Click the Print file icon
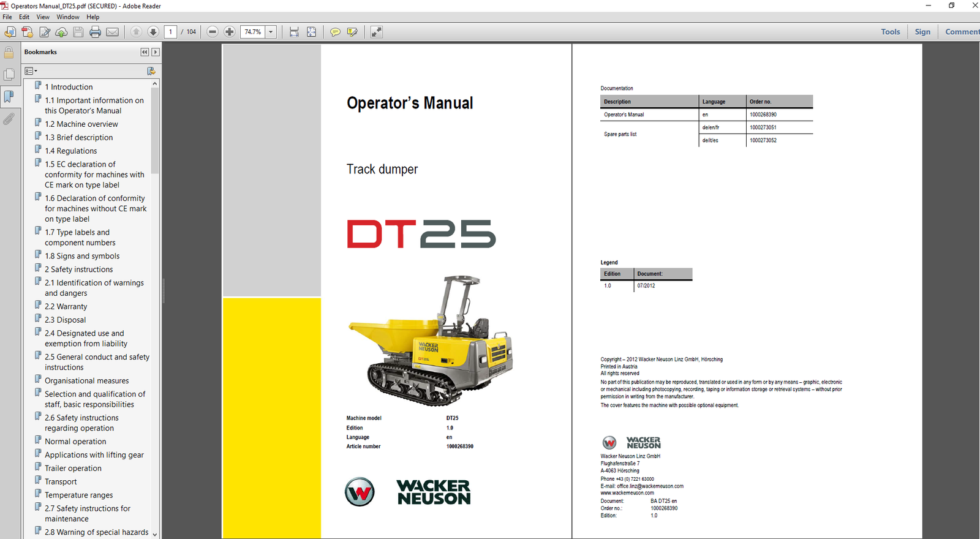This screenshot has height=539, width=980. pos(95,32)
